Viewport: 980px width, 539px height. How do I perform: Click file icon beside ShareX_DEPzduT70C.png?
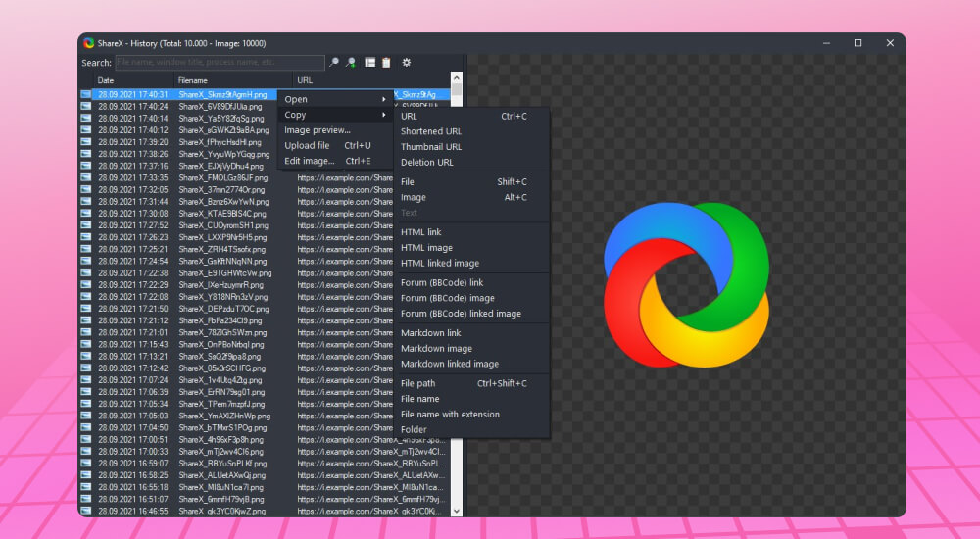[85, 309]
